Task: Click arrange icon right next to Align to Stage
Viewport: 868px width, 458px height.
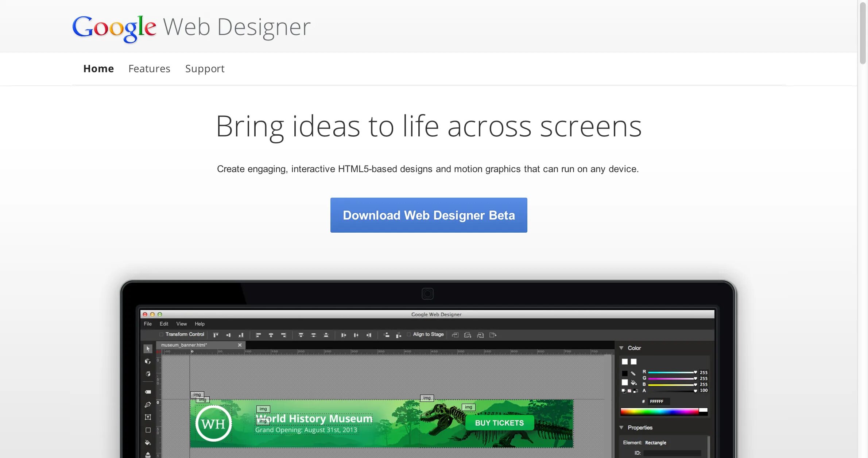Action: (x=455, y=335)
